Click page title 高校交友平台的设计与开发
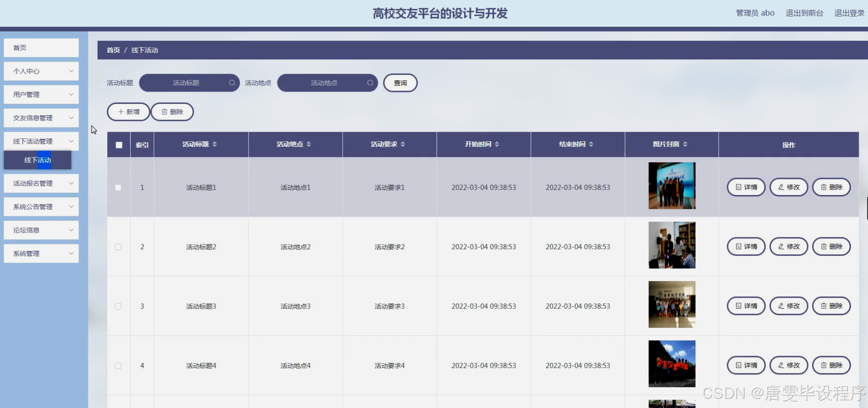 (440, 13)
